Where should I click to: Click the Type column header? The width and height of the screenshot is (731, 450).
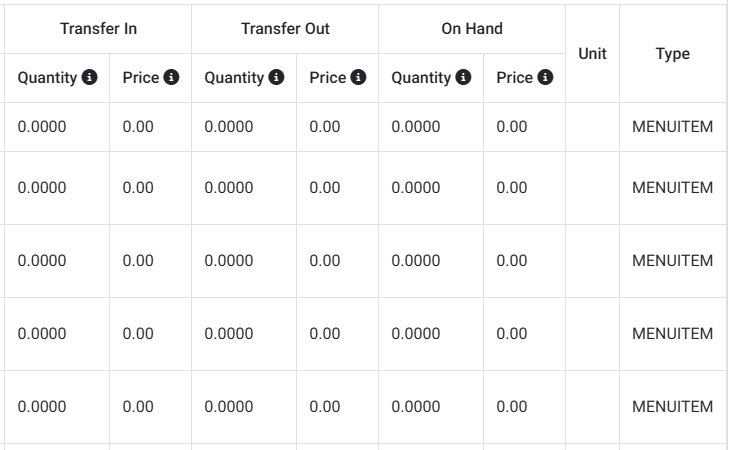coord(672,53)
